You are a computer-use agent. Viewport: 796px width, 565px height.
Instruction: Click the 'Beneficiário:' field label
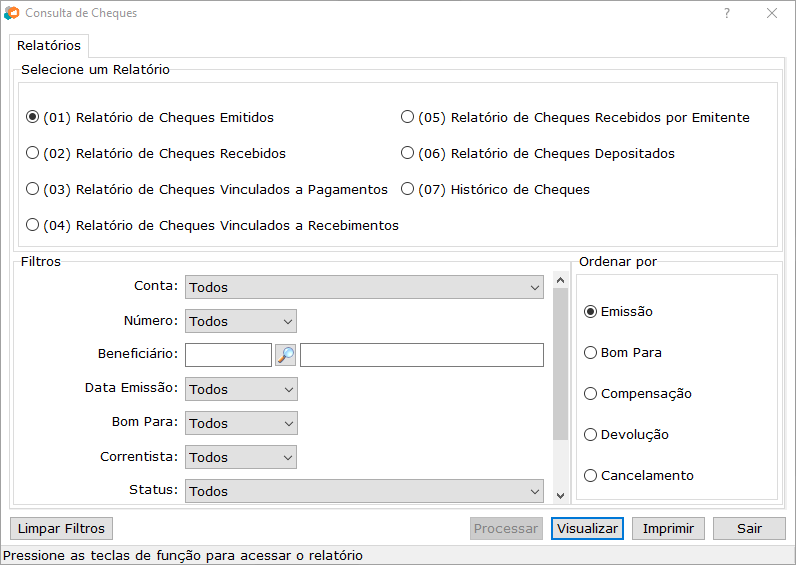[138, 353]
